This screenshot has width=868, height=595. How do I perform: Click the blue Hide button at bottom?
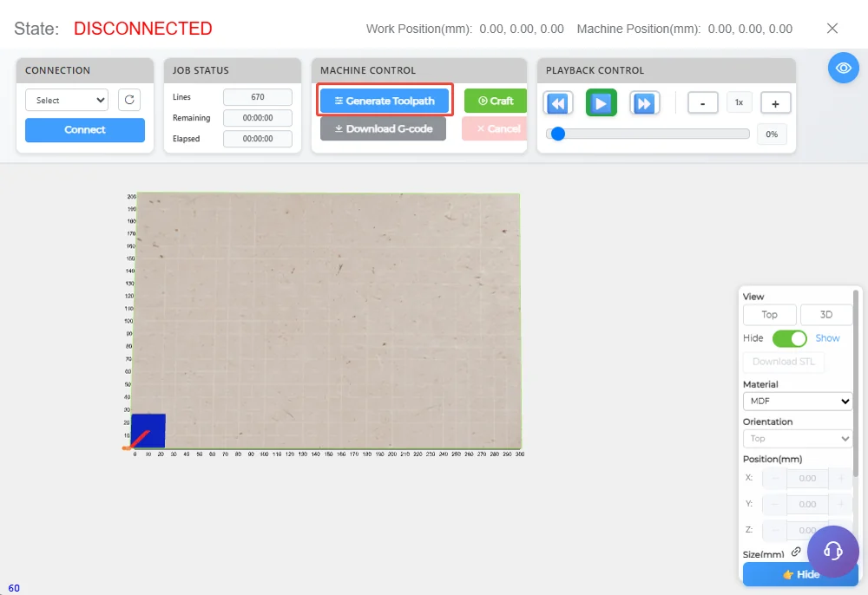[800, 574]
